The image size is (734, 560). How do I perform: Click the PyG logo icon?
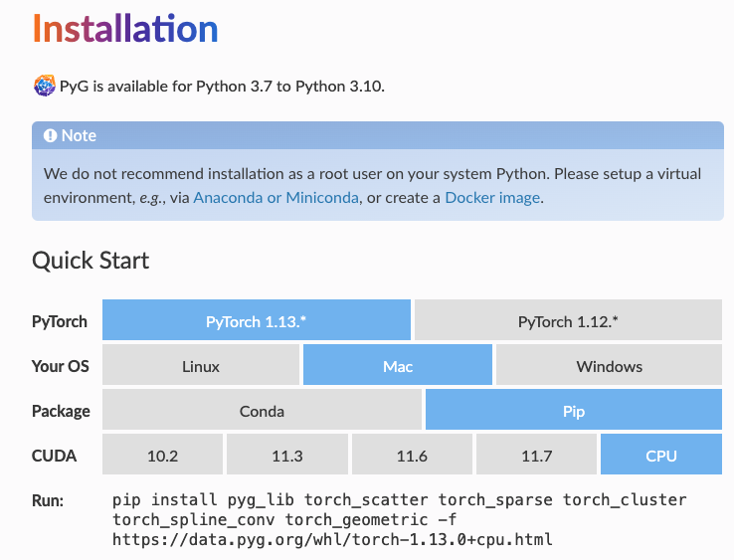[45, 86]
